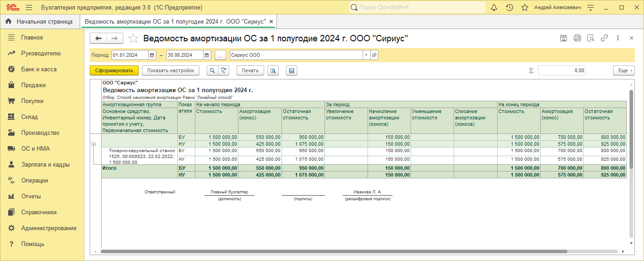
Task: Open the main hamburger menu
Action: coord(29,8)
